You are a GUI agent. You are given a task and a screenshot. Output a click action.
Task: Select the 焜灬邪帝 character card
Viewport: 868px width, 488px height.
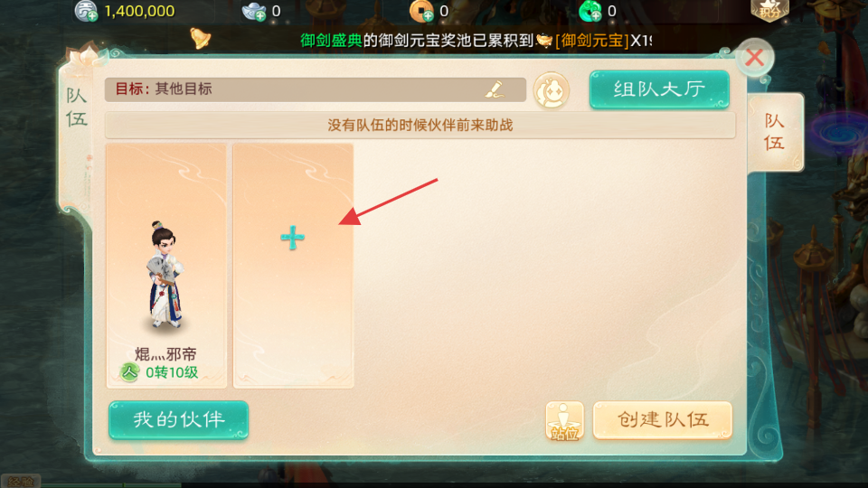pyautogui.click(x=166, y=266)
